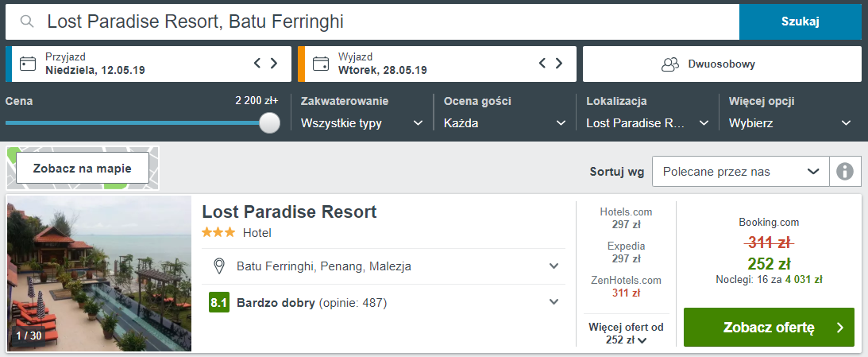Click Zobacz ofertę green button
868x357 pixels.
(x=769, y=327)
